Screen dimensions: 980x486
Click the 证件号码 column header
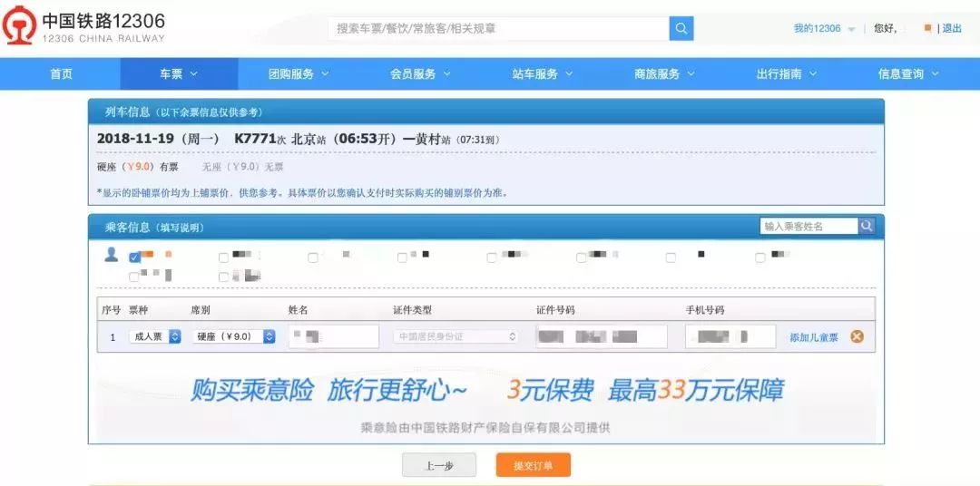click(555, 310)
